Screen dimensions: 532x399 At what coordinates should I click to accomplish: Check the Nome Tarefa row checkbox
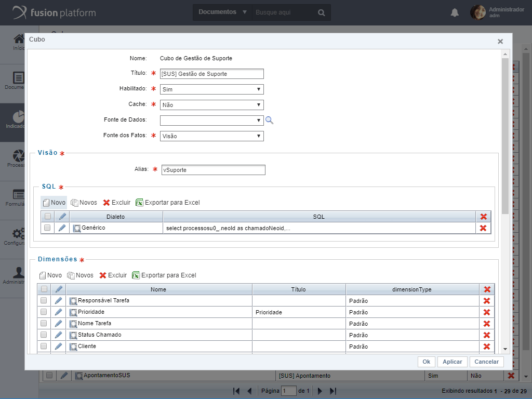pos(44,323)
